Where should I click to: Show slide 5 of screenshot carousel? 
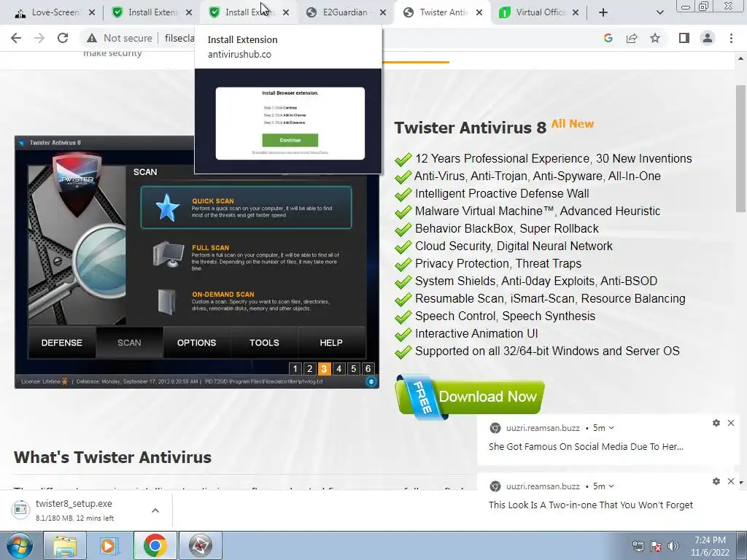point(354,368)
